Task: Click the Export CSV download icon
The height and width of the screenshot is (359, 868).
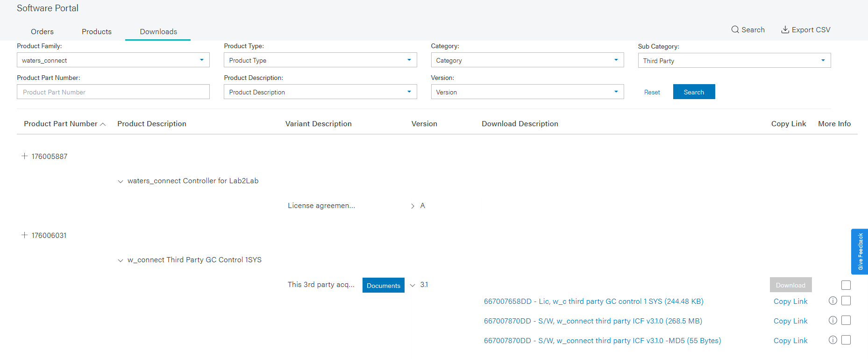Action: 785,29
